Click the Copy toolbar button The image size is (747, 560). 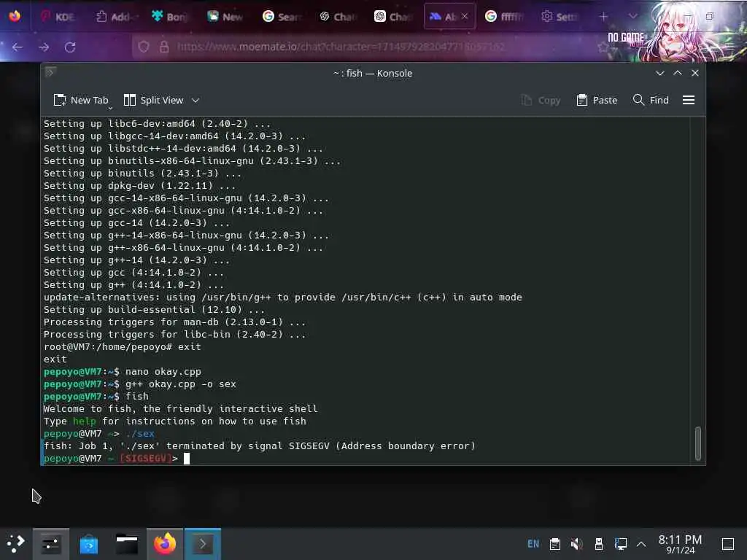541,100
